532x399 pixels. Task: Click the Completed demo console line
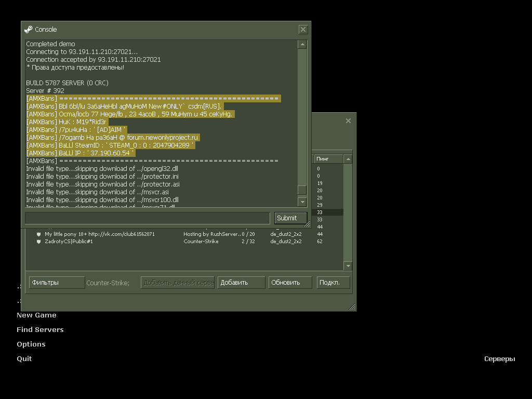point(50,44)
